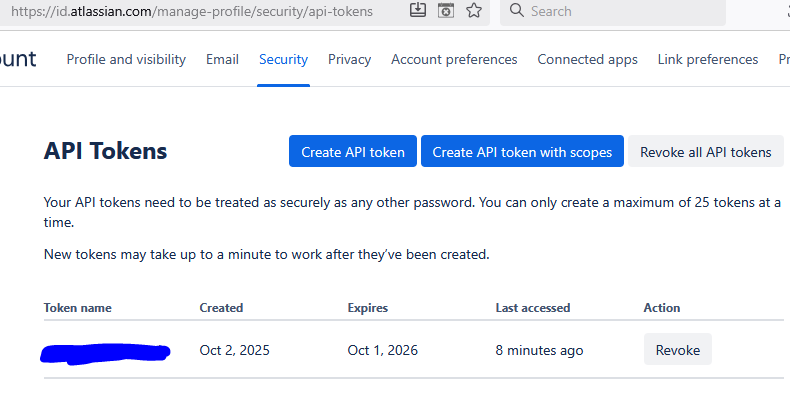Go to the Privacy tab
This screenshot has width=790, height=408.
click(349, 59)
